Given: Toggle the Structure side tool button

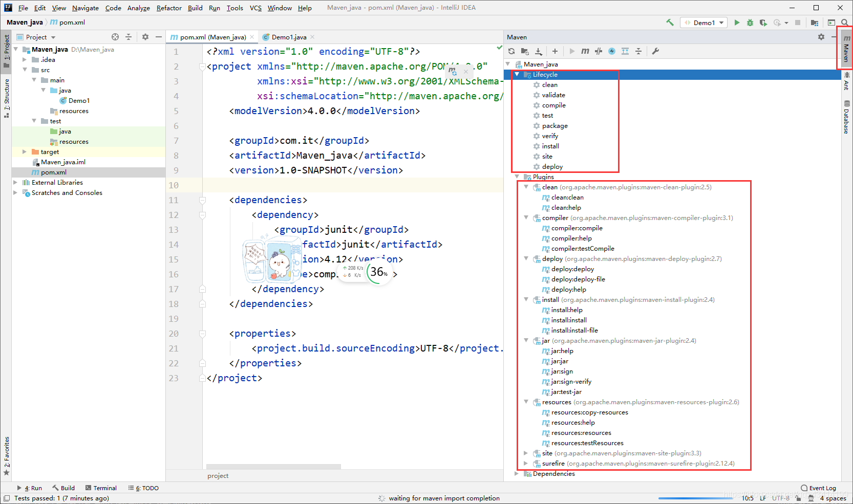Looking at the screenshot, I should coord(6,98).
